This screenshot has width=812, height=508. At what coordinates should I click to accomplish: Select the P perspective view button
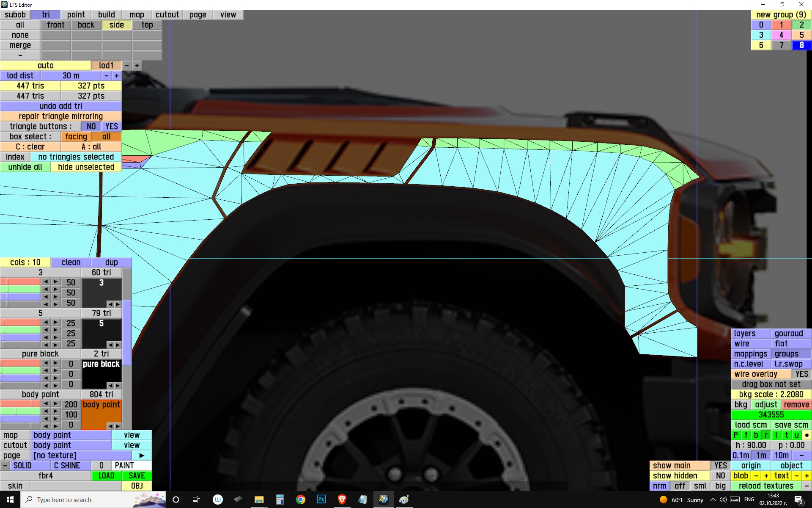click(736, 435)
